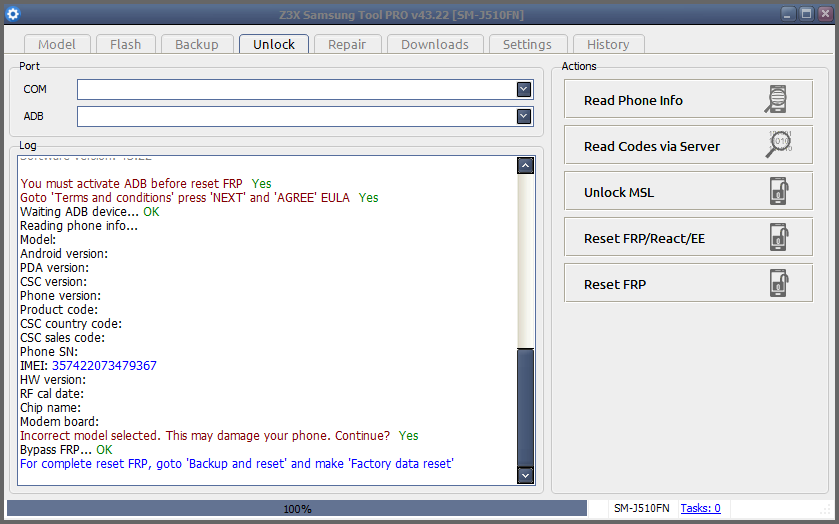Click the Unlock MSL padlock phone icon
Image resolution: width=839 pixels, height=524 pixels.
click(779, 191)
